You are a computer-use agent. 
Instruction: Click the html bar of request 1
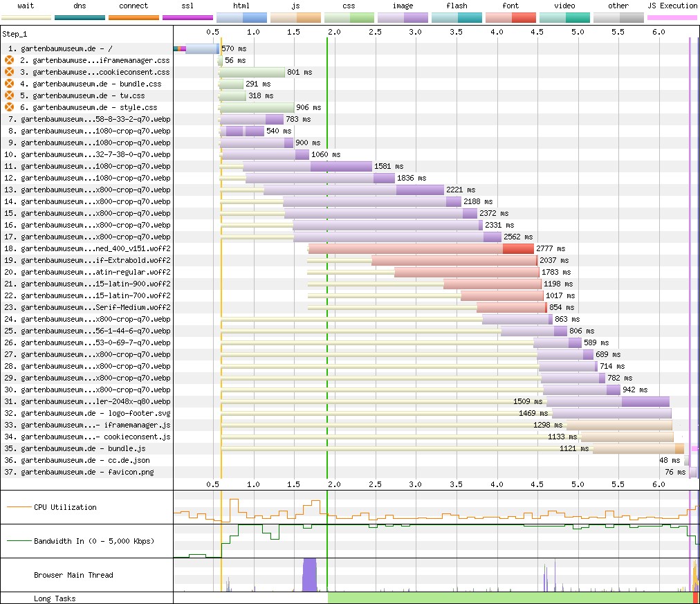(202, 48)
